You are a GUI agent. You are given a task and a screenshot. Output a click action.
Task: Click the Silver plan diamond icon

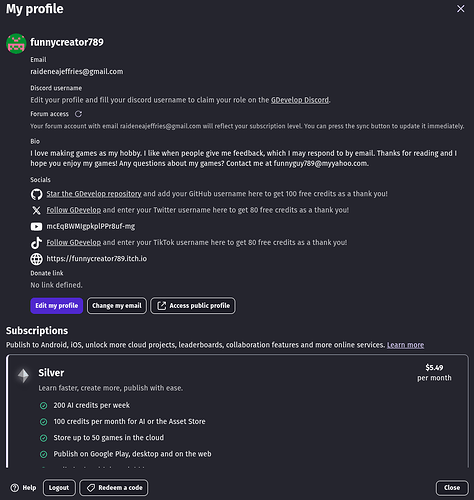tap(23, 376)
